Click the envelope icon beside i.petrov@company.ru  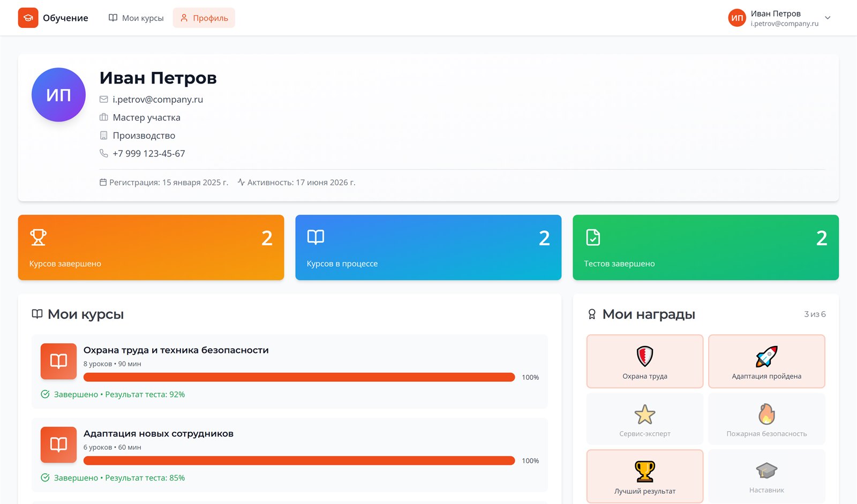(104, 99)
